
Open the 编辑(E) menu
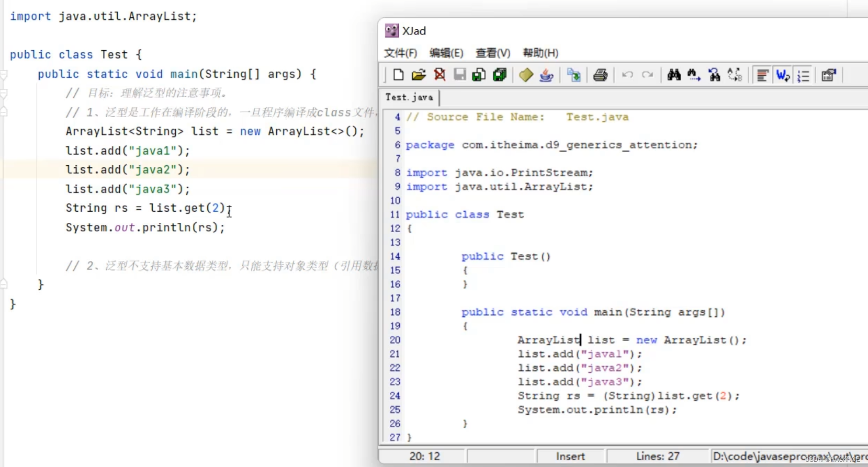446,53
